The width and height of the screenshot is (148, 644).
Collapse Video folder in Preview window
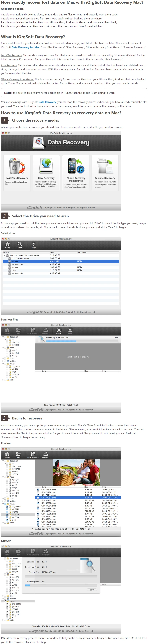tap(3, 477)
